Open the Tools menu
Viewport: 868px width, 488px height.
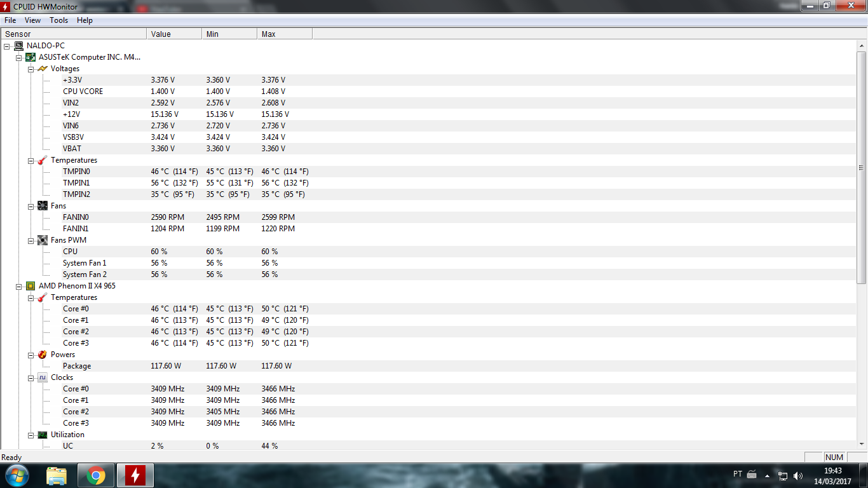coord(59,20)
